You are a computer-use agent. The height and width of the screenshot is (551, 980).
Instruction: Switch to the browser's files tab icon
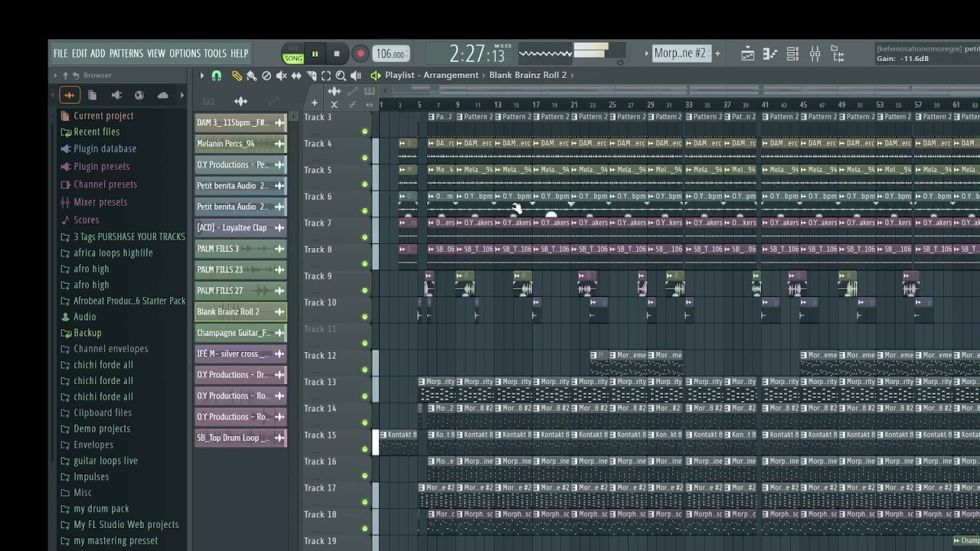click(93, 95)
